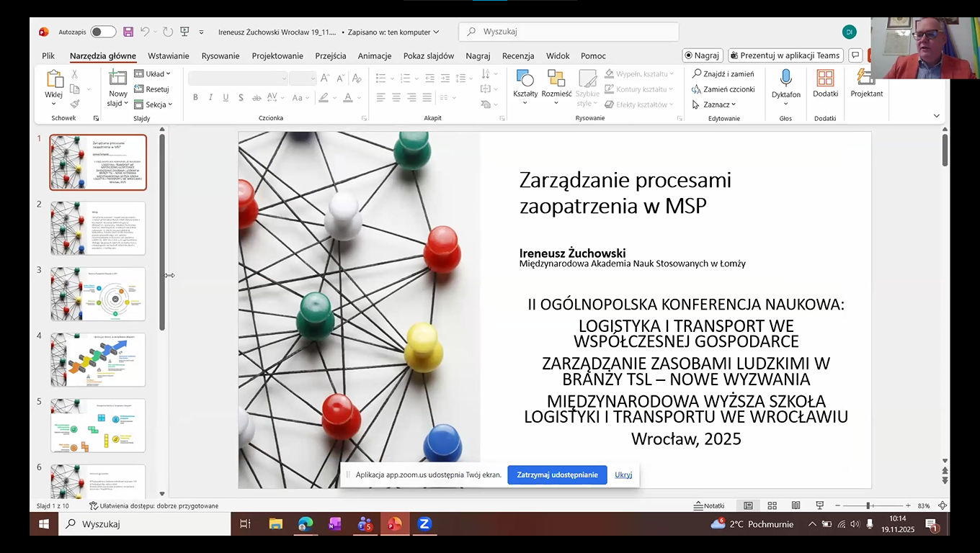980x553 pixels.
Task: Click the save icon in title bar
Action: point(128,32)
